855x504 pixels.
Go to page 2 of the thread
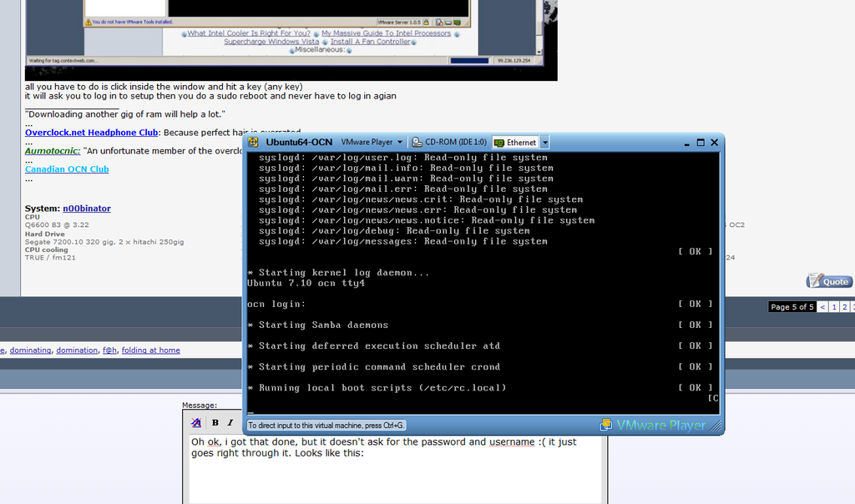[x=845, y=307]
